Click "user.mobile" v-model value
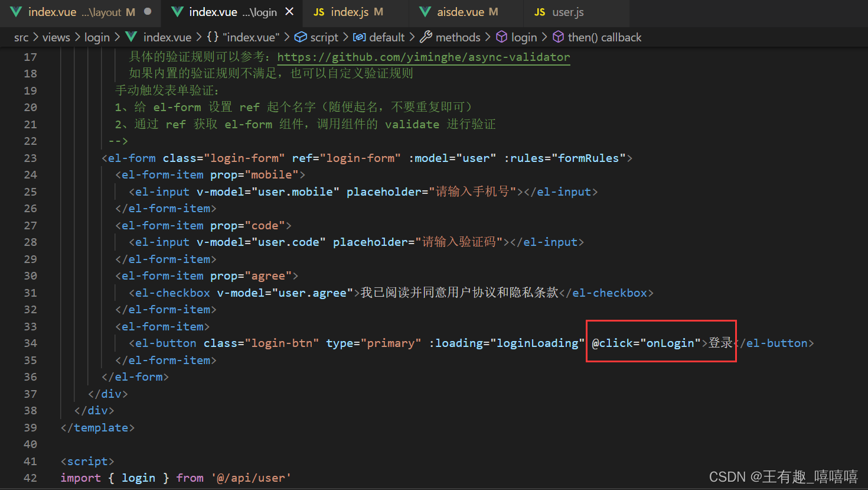 click(296, 192)
